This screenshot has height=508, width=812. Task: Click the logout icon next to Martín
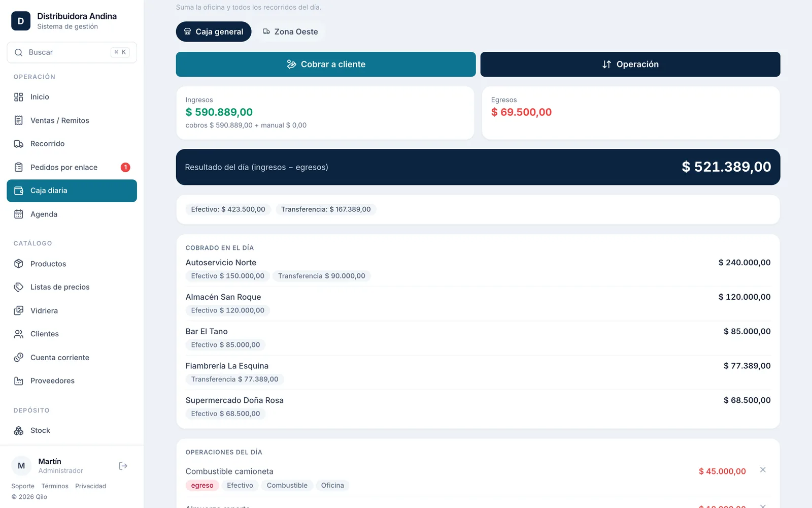pos(123,466)
